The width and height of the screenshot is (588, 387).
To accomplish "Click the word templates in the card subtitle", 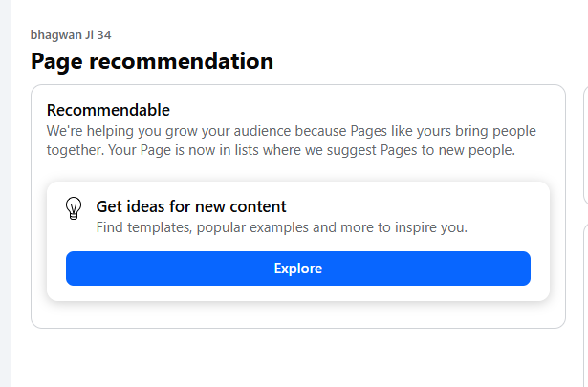I will point(160,227).
